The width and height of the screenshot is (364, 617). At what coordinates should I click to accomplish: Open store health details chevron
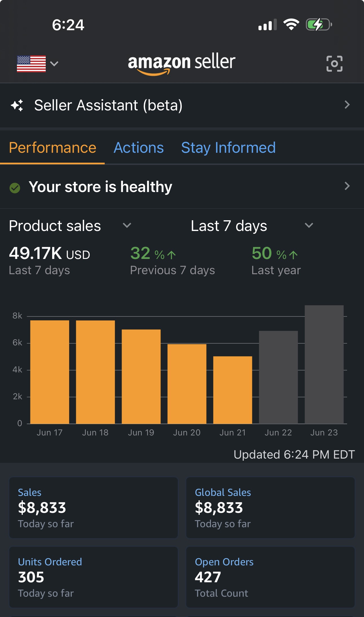pyautogui.click(x=347, y=186)
